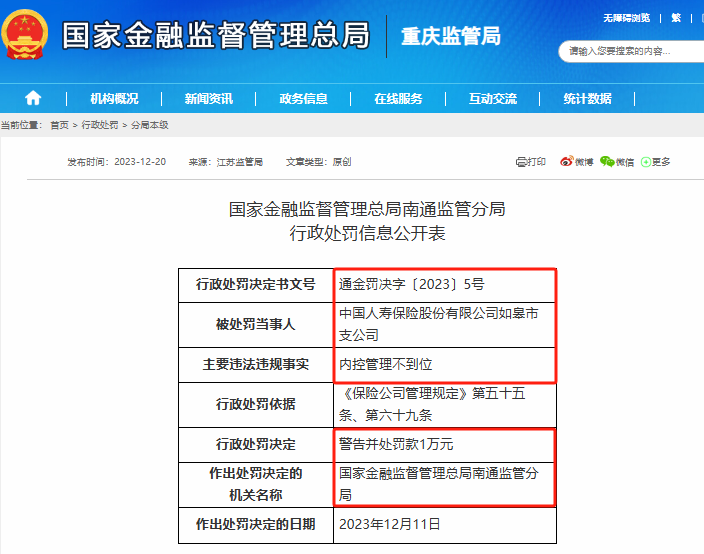This screenshot has width=704, height=554.
Task: Open the 机构概况 menu
Action: [114, 98]
